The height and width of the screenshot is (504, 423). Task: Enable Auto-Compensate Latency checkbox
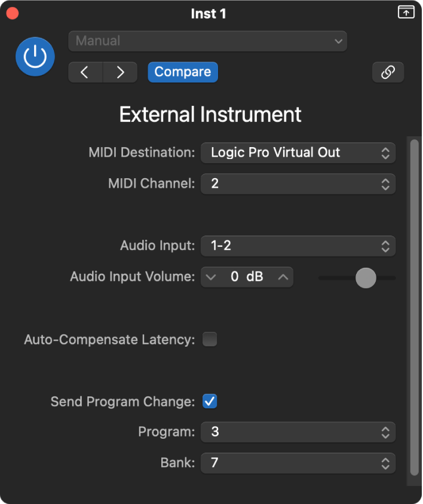coord(210,340)
